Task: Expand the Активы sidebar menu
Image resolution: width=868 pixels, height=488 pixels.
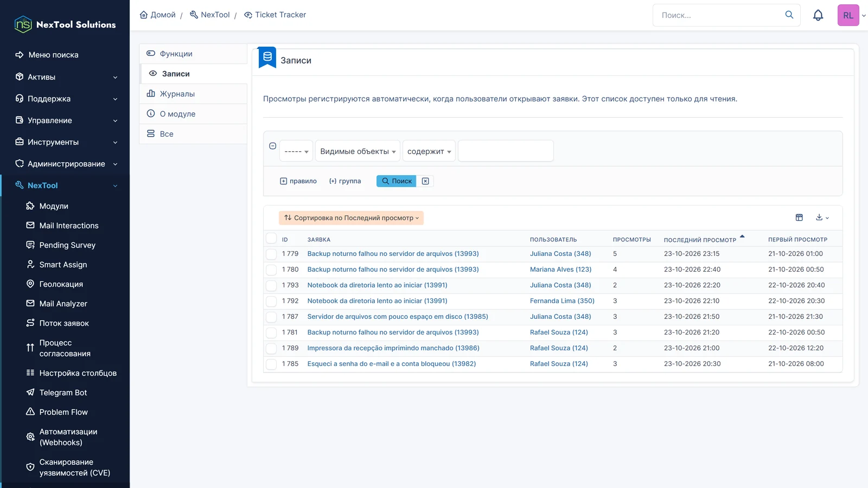Action: [65, 77]
